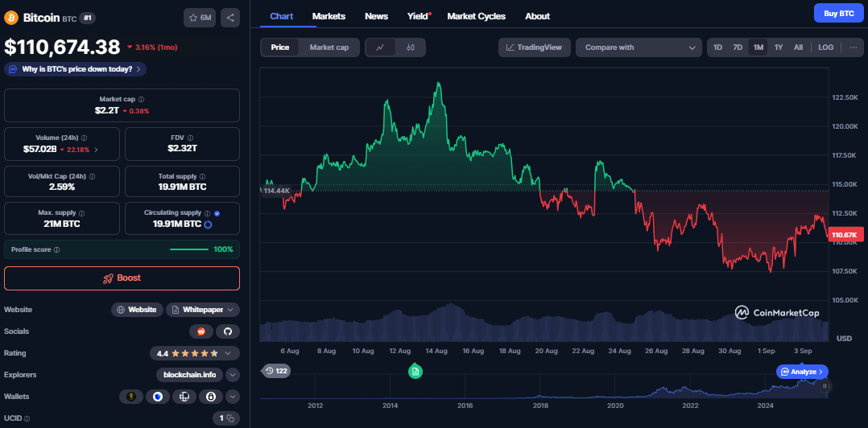Click the Profile score info icon
Image resolution: width=868 pixels, height=428 pixels.
[x=56, y=250]
